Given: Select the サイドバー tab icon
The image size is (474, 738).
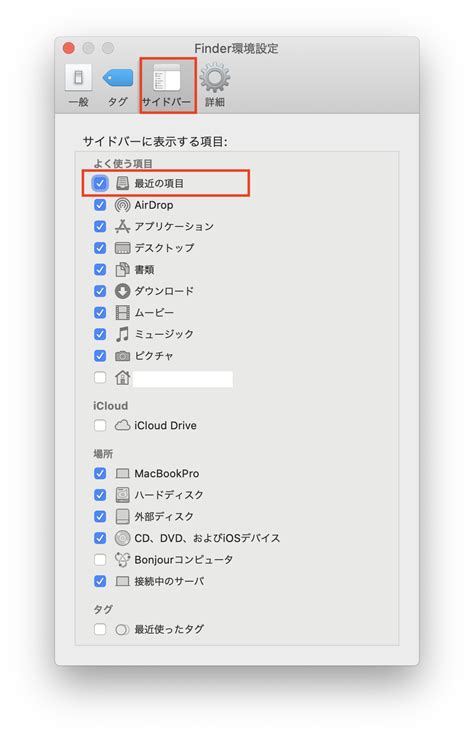Looking at the screenshot, I should [x=167, y=78].
